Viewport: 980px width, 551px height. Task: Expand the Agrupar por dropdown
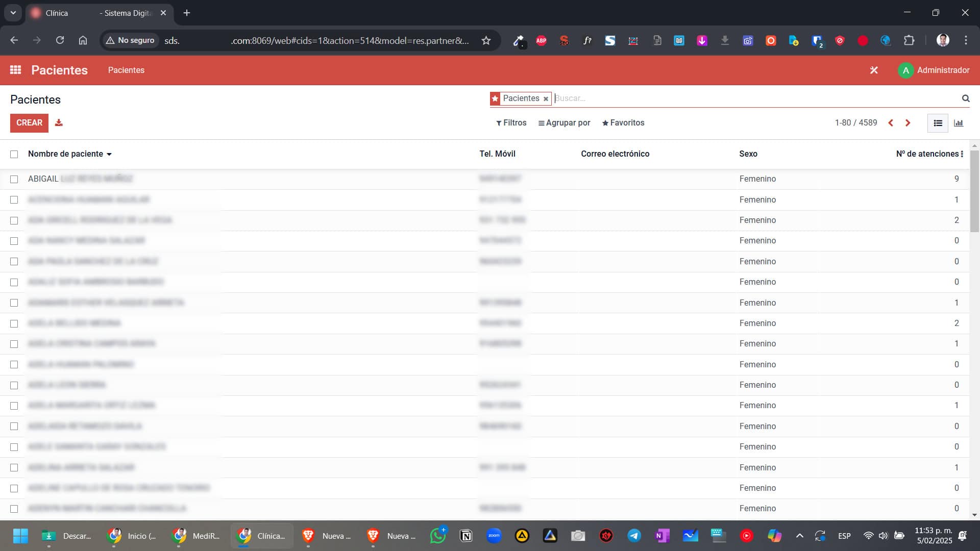564,123
